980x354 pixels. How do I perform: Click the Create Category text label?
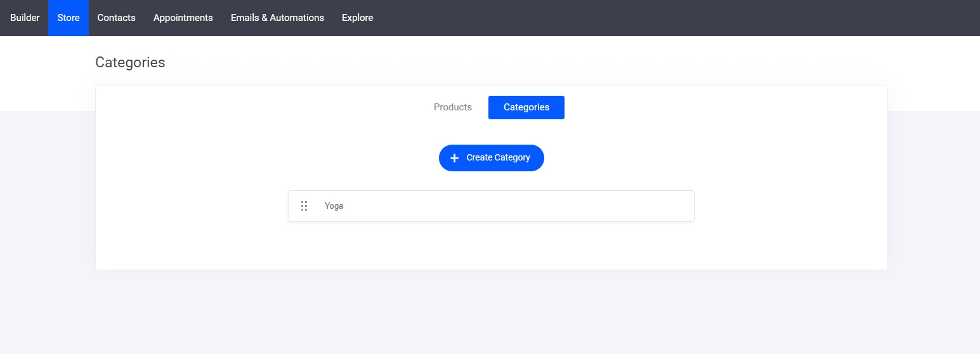coord(498,158)
